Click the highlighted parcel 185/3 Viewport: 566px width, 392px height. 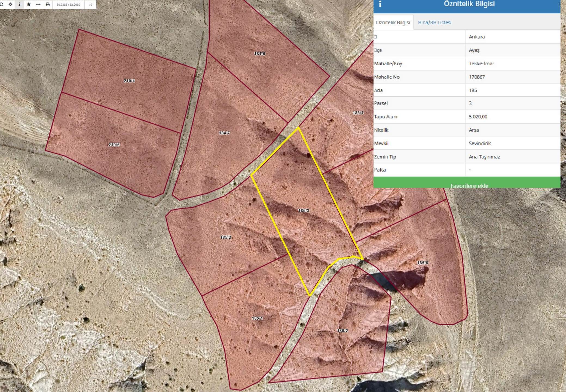click(x=304, y=210)
